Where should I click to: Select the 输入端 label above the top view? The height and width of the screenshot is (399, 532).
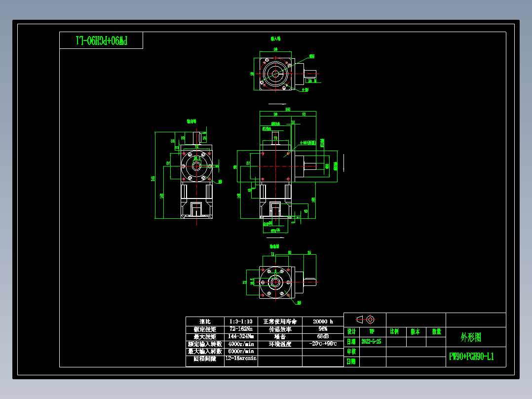coord(274,38)
